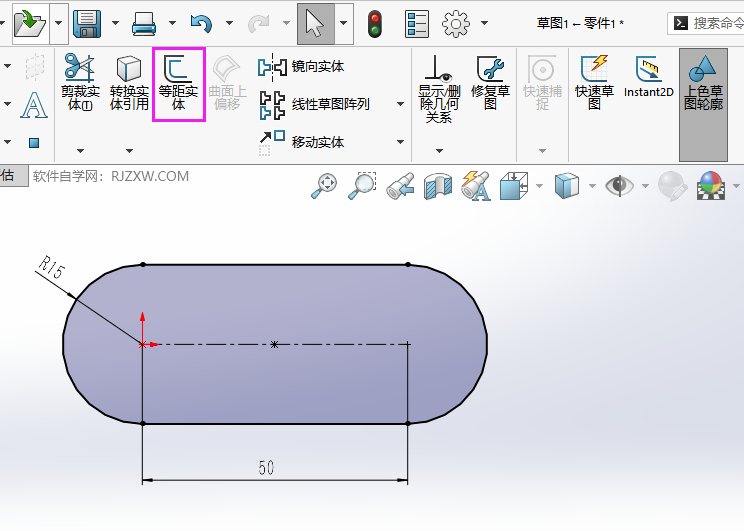Select the Point sketch tool
This screenshot has width=744, height=531.
34,143
